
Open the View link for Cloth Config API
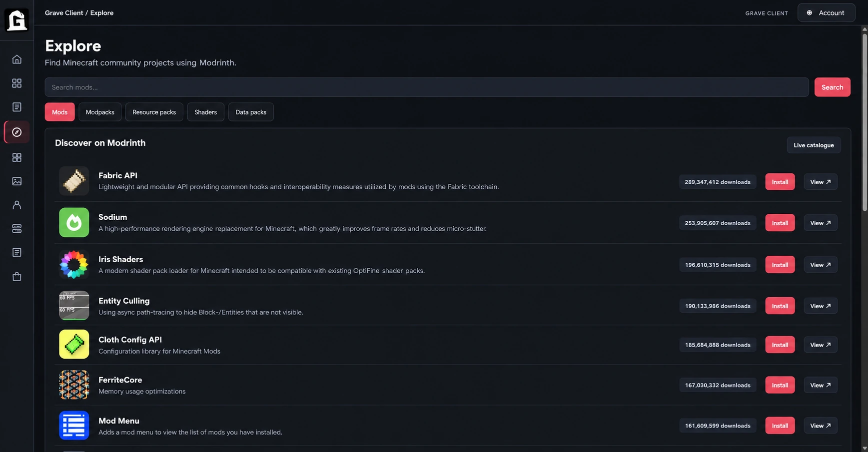click(x=821, y=345)
